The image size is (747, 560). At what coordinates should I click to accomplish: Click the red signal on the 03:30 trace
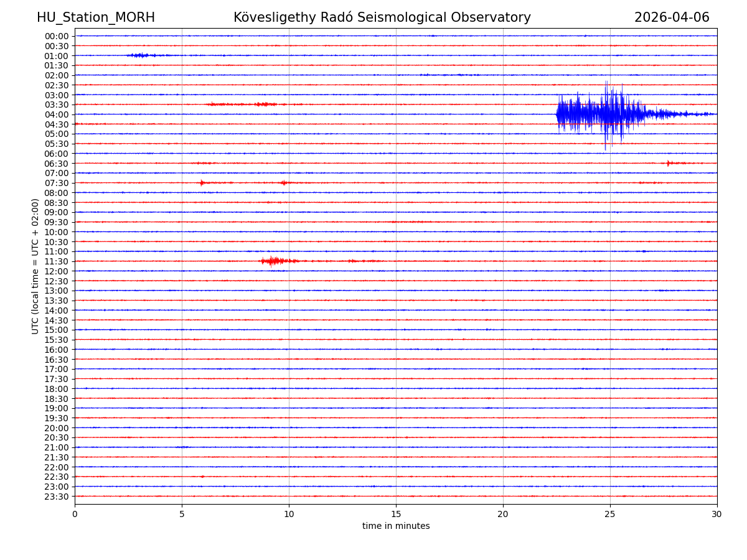click(x=265, y=104)
